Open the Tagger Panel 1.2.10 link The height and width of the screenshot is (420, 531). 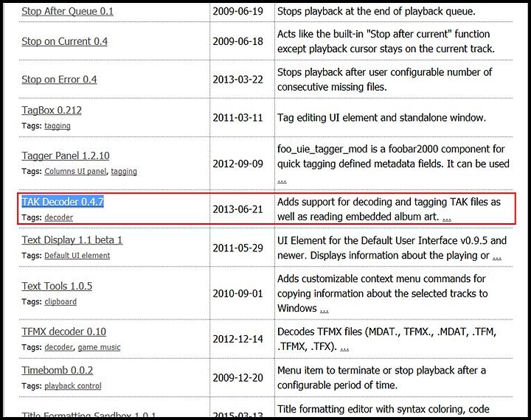[66, 155]
